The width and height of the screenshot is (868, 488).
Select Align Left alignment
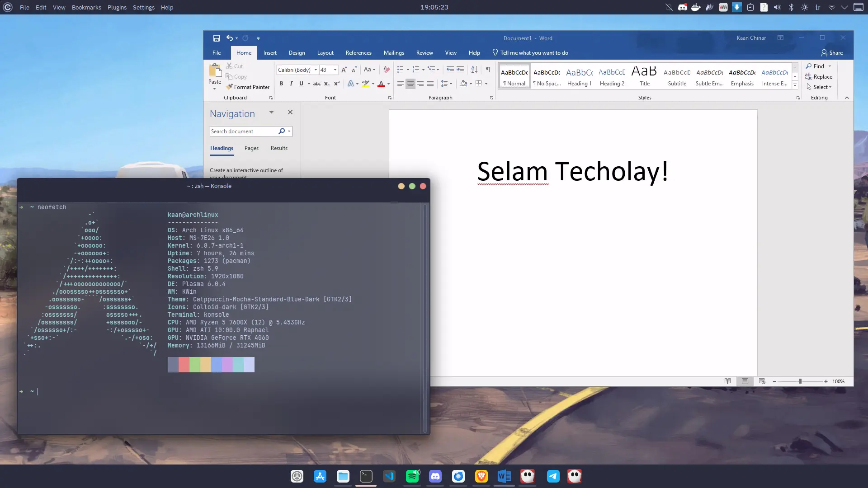tap(400, 84)
